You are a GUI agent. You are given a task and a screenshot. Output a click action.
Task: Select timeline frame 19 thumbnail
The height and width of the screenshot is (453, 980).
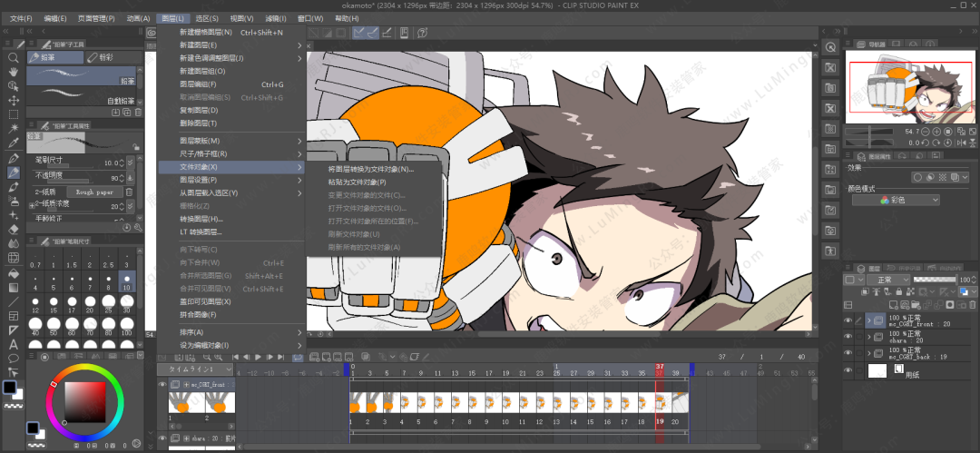click(659, 401)
